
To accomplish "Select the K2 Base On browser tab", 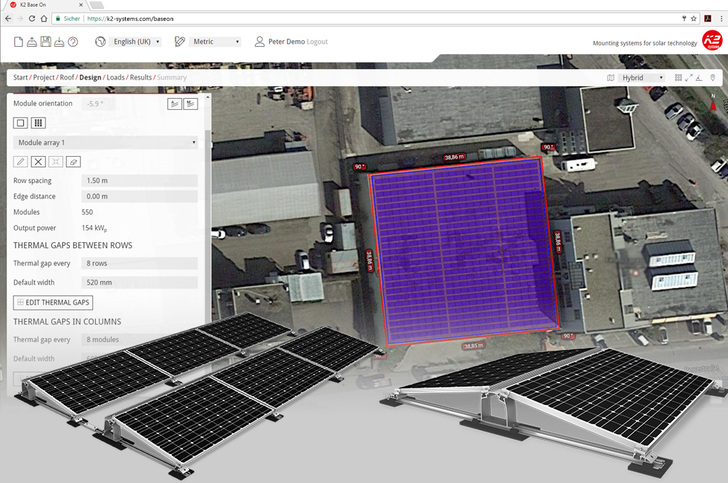I will pyautogui.click(x=46, y=5).
